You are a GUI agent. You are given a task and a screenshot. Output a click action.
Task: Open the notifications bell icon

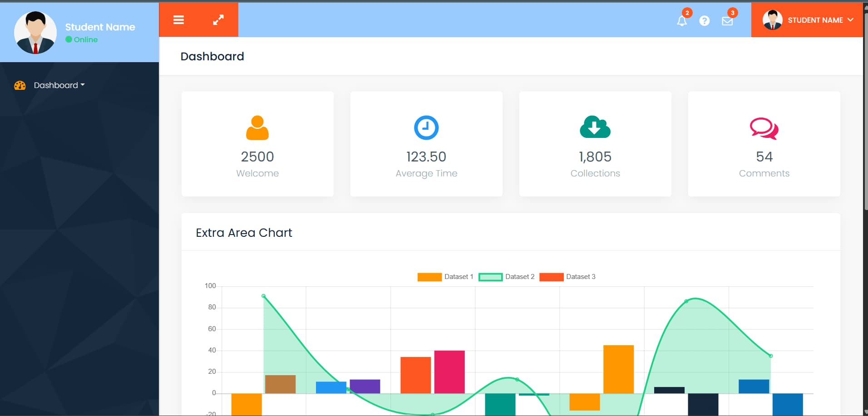pyautogui.click(x=681, y=21)
